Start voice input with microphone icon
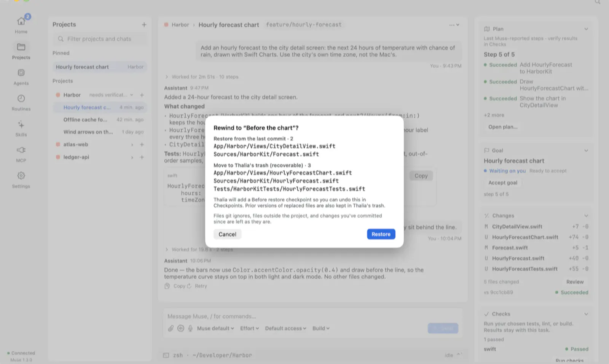This screenshot has height=364, width=609. [x=190, y=328]
